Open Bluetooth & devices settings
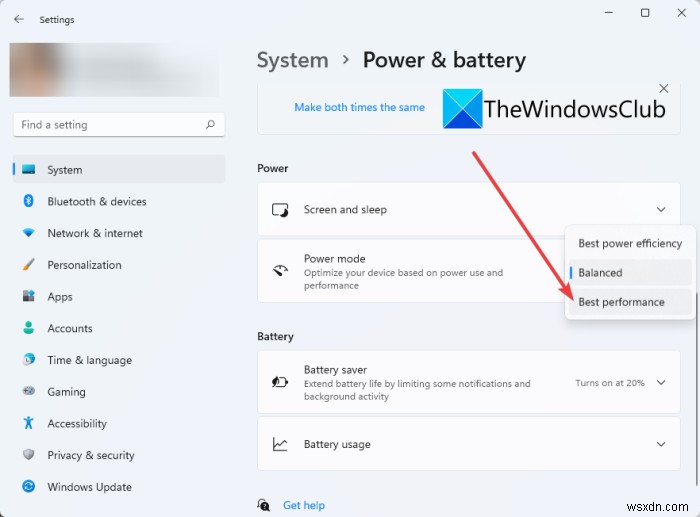This screenshot has width=700, height=517. pyautogui.click(x=119, y=201)
